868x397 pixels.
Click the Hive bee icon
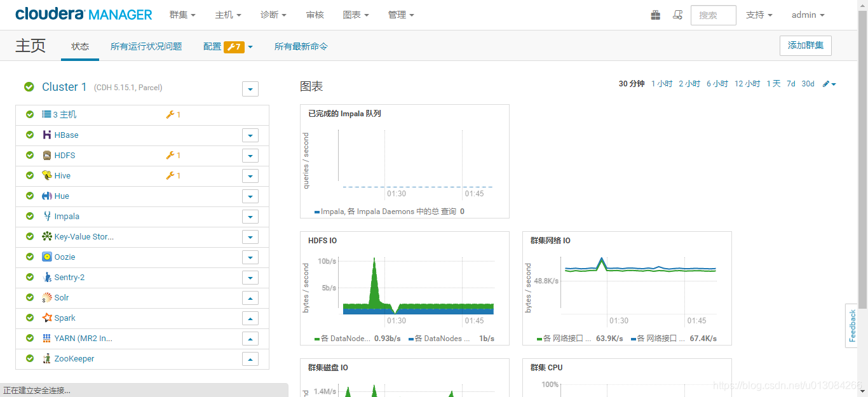(47, 175)
